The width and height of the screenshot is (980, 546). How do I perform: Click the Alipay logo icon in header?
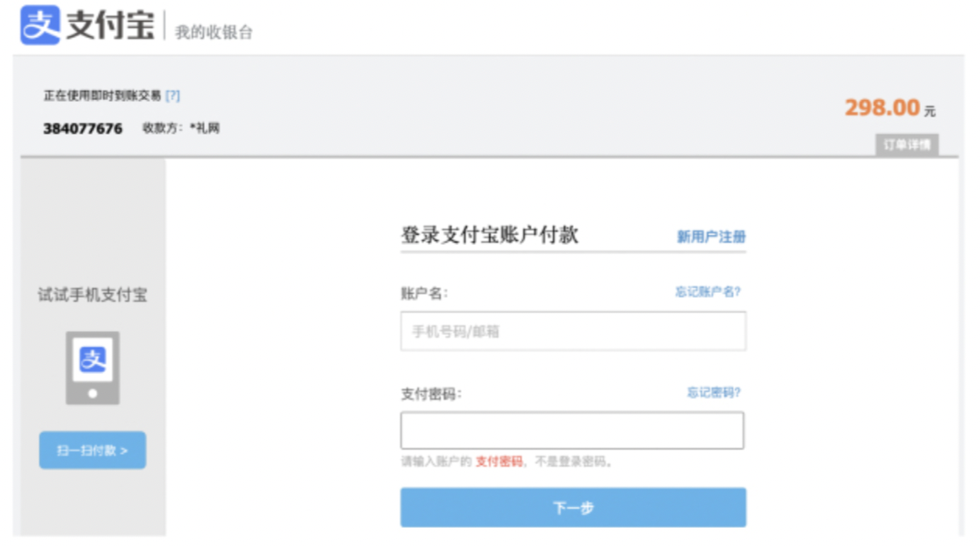40,25
